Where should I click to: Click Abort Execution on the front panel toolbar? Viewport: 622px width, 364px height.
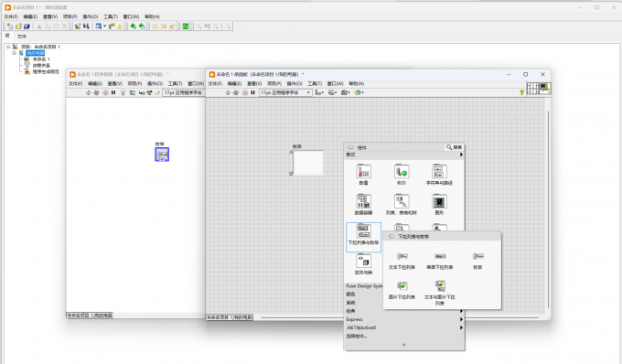pos(245,92)
